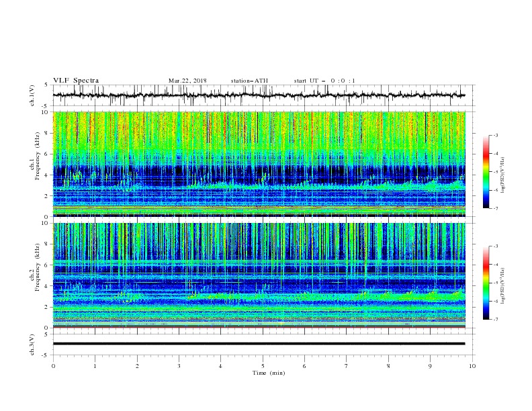
Task: Click the "station=ATH" header label
Action: click(x=249, y=81)
